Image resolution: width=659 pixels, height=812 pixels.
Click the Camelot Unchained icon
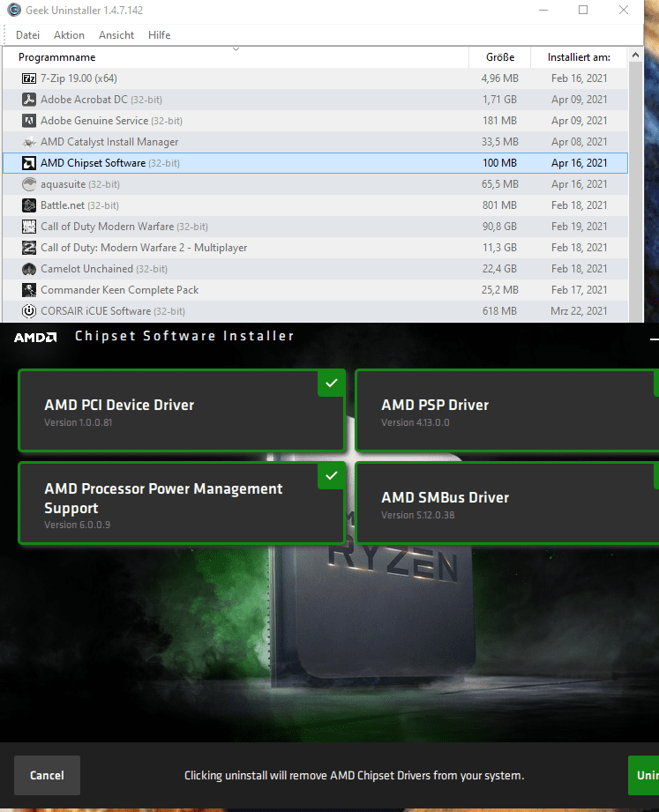pos(29,269)
